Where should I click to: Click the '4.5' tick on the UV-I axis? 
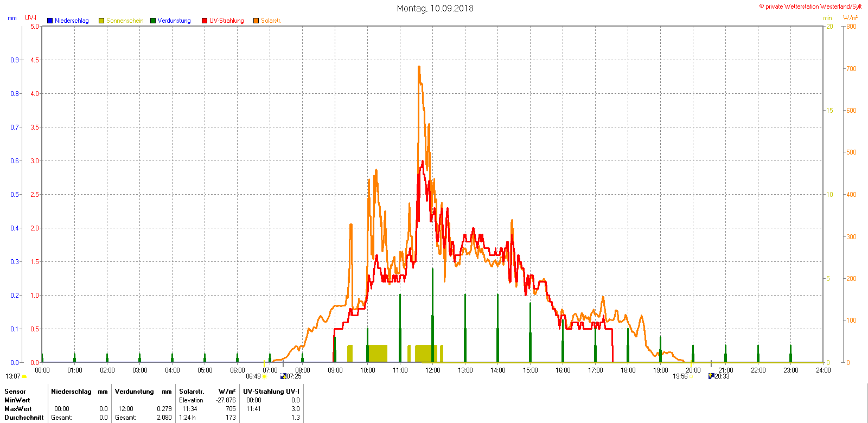(35, 60)
